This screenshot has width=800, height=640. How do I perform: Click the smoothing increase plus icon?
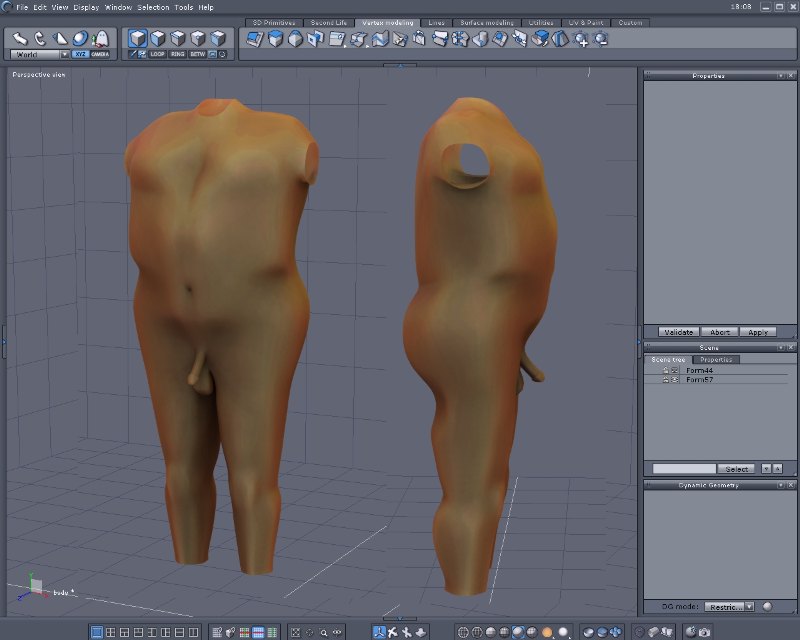(582, 40)
